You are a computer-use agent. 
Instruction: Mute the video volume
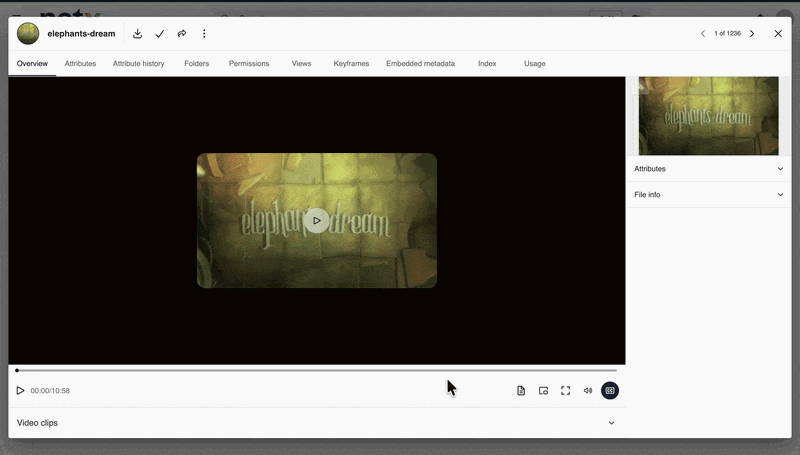point(588,391)
